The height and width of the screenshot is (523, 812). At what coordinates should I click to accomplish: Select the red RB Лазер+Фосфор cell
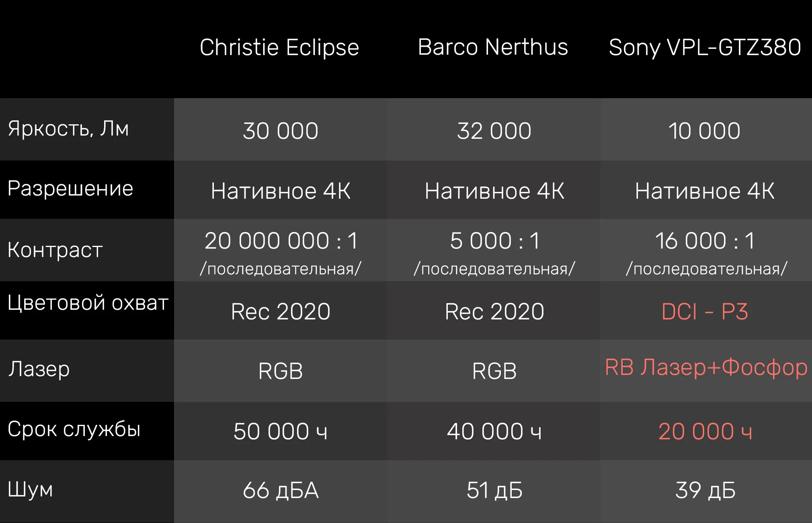706,367
